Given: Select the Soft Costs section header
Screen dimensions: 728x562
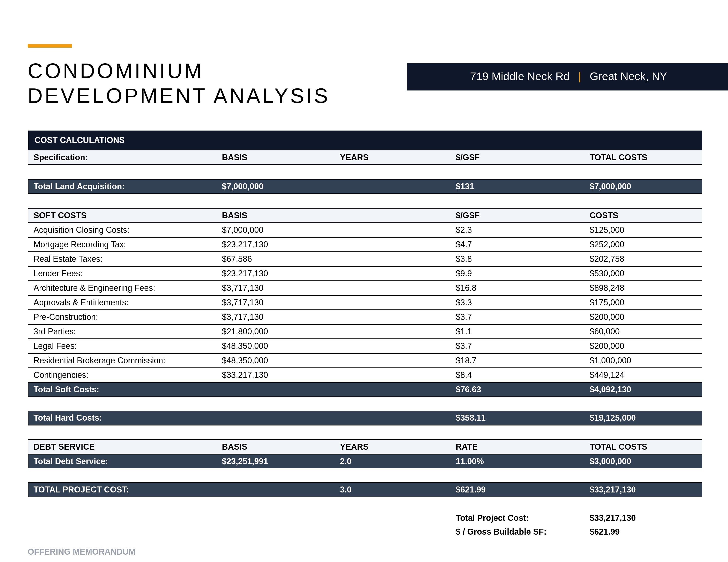Looking at the screenshot, I should point(60,215).
